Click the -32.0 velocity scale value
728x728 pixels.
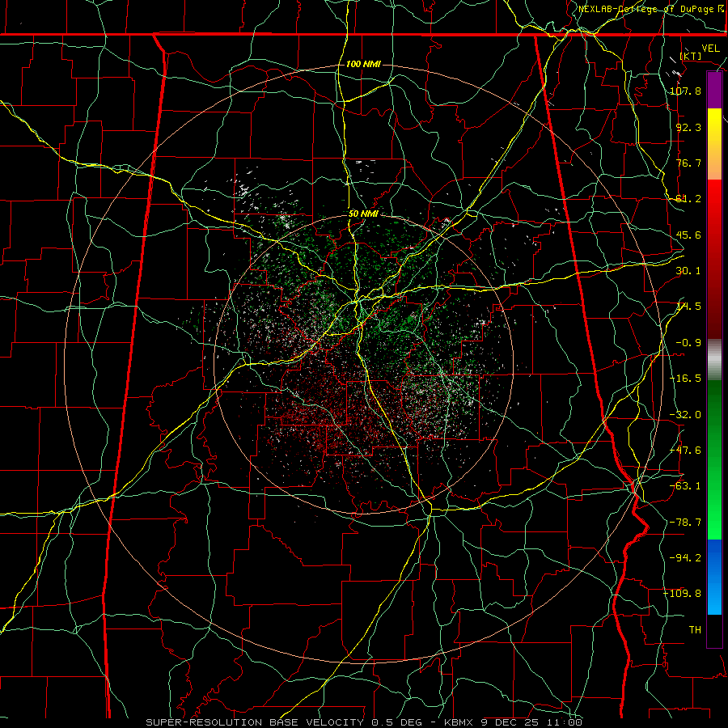(x=685, y=415)
